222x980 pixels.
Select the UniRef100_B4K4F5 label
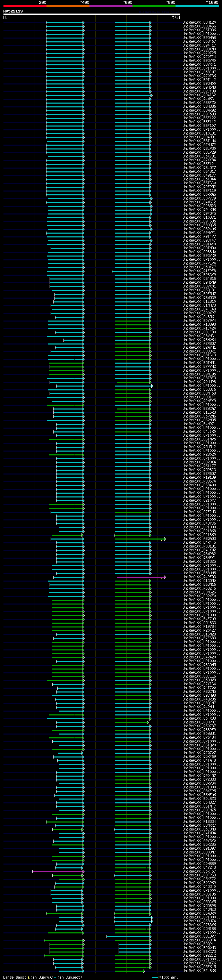[x=199, y=543]
